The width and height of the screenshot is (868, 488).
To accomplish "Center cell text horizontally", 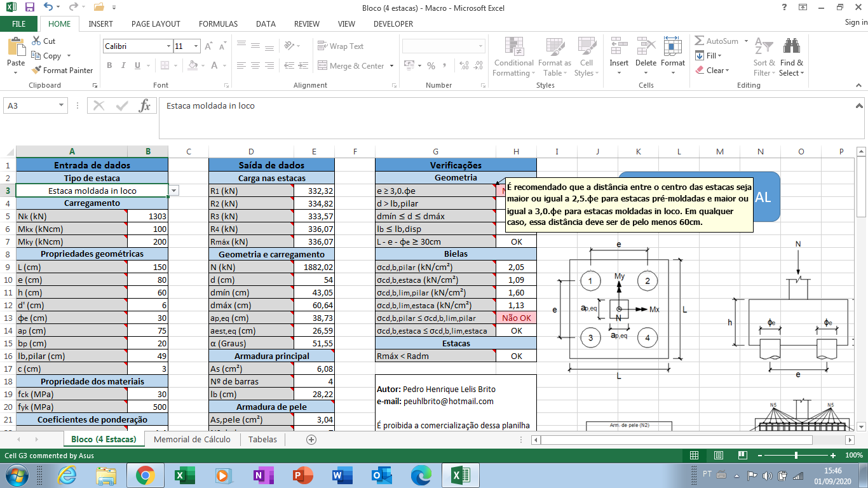I will click(x=255, y=65).
